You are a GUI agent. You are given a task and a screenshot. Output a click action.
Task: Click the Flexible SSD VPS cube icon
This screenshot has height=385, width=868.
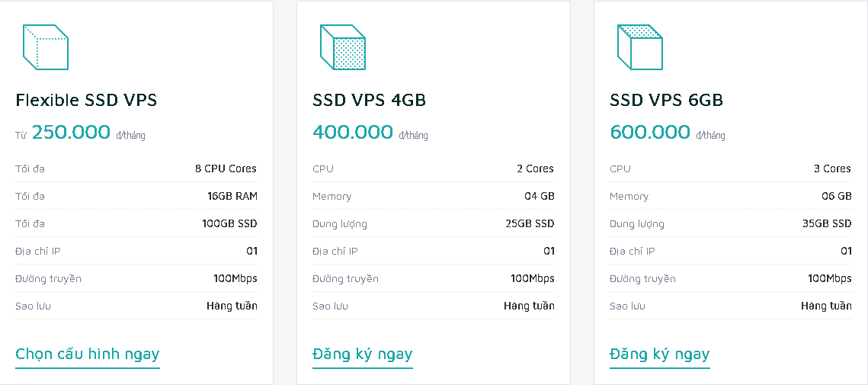click(x=46, y=47)
